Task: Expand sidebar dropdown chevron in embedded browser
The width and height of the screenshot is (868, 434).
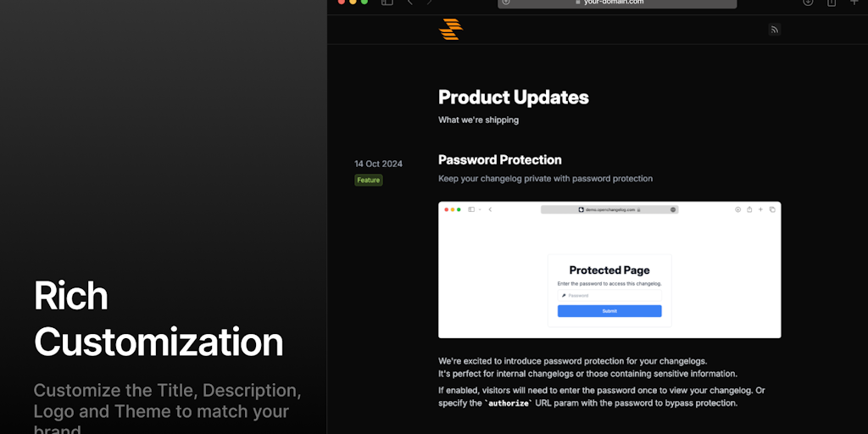Action: (x=479, y=209)
